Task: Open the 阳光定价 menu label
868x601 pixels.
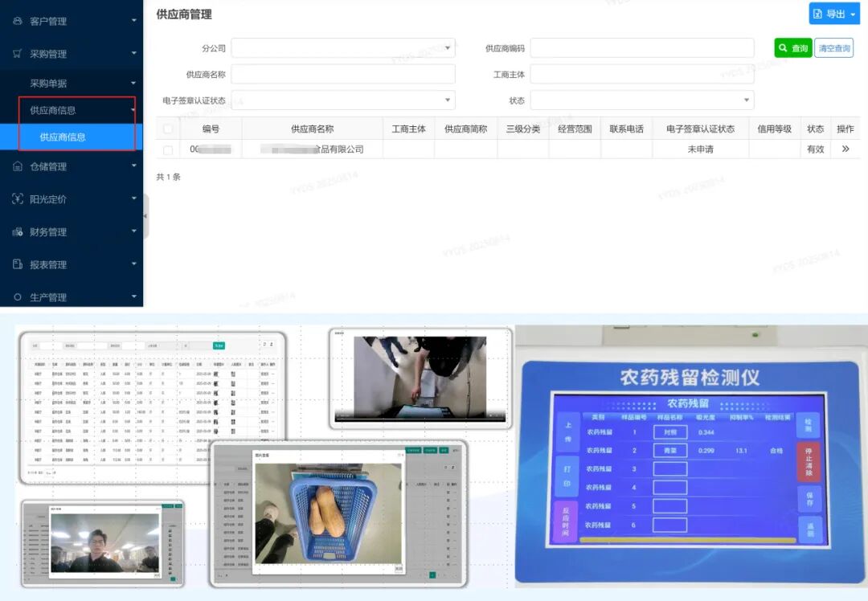Action: coord(48,198)
